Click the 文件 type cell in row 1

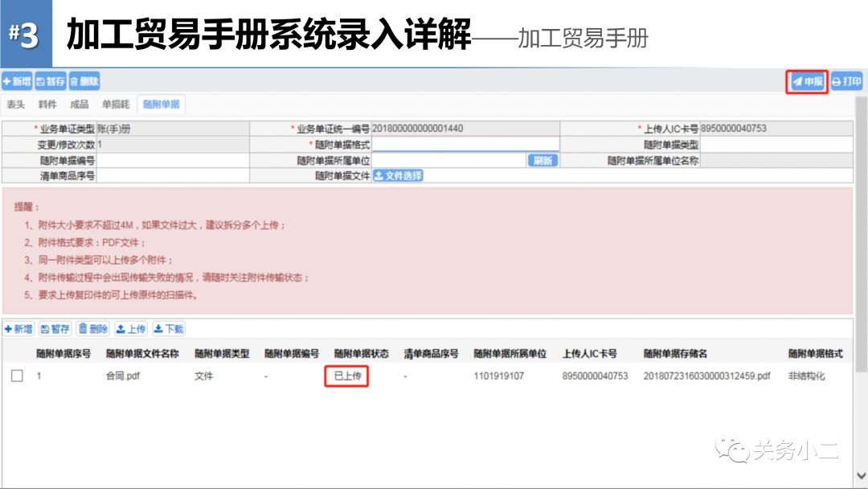pyautogui.click(x=203, y=376)
